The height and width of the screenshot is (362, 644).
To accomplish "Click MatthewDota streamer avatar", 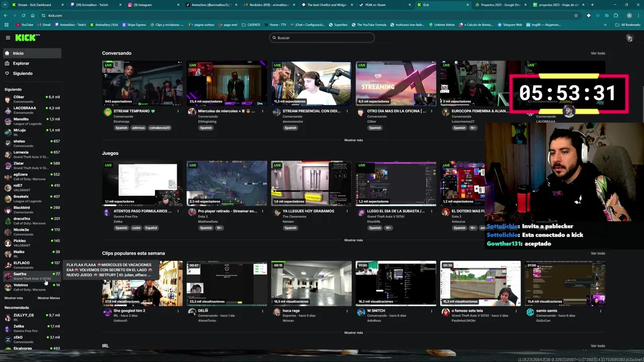I will 192,212.
